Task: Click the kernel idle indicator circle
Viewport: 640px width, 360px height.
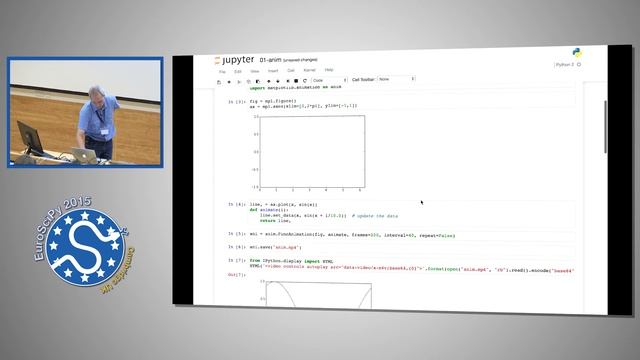Action: pyautogui.click(x=579, y=64)
